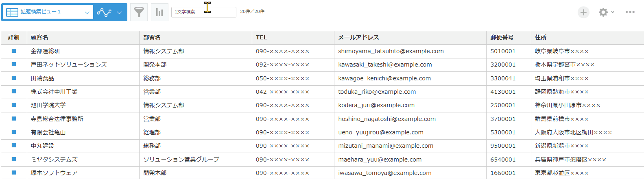
Task: Focus the 1文字検索 search field
Action: [203, 12]
